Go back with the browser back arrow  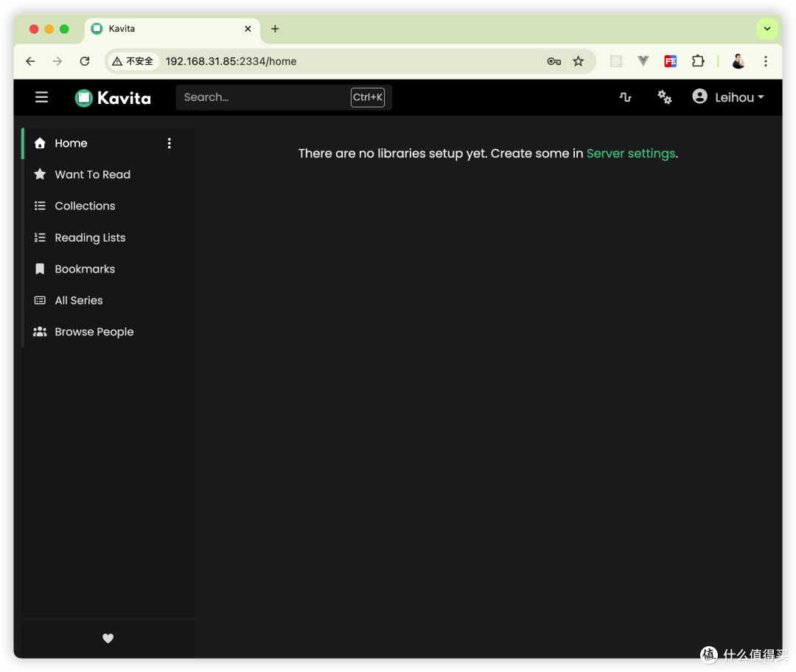(30, 61)
